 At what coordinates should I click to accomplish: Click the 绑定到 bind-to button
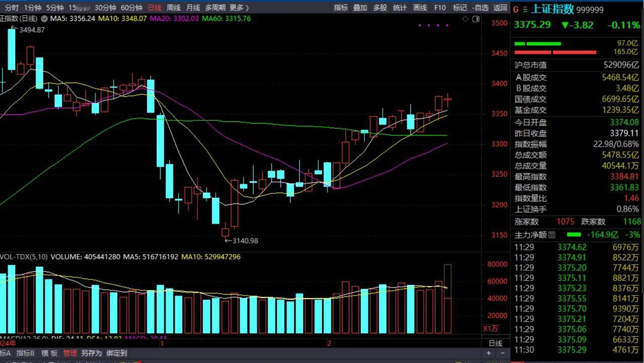(x=117, y=353)
